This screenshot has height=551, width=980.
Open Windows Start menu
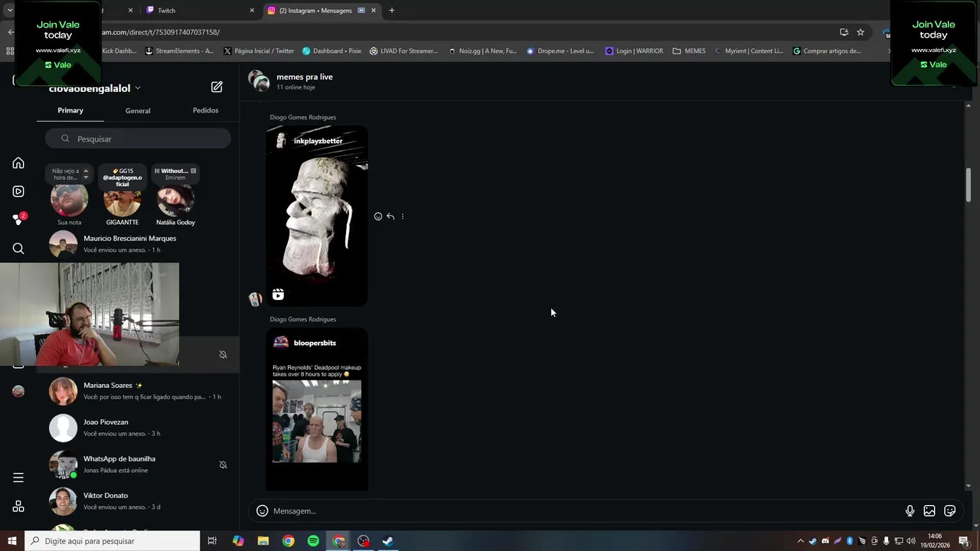pyautogui.click(x=12, y=541)
